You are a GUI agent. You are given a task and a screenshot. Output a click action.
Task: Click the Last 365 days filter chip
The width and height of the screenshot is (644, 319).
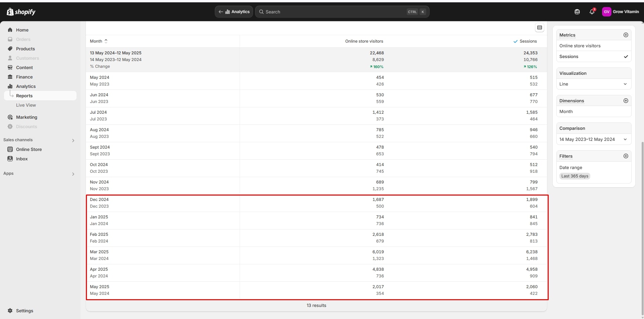[x=575, y=176]
